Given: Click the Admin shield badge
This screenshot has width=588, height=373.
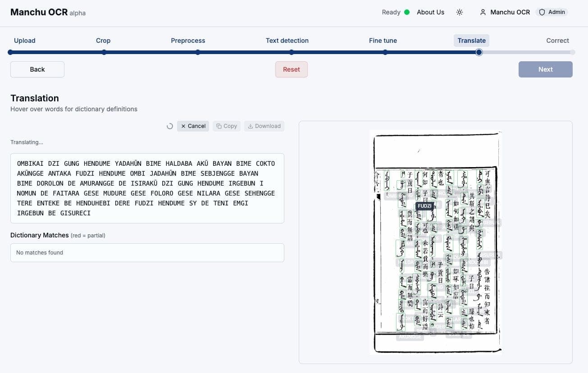Looking at the screenshot, I should 552,12.
